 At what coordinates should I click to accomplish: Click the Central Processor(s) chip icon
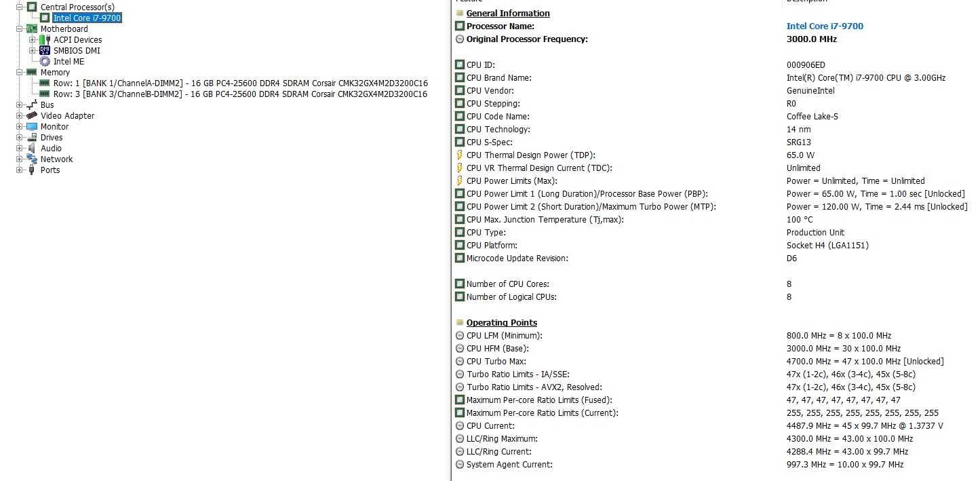pyautogui.click(x=31, y=7)
